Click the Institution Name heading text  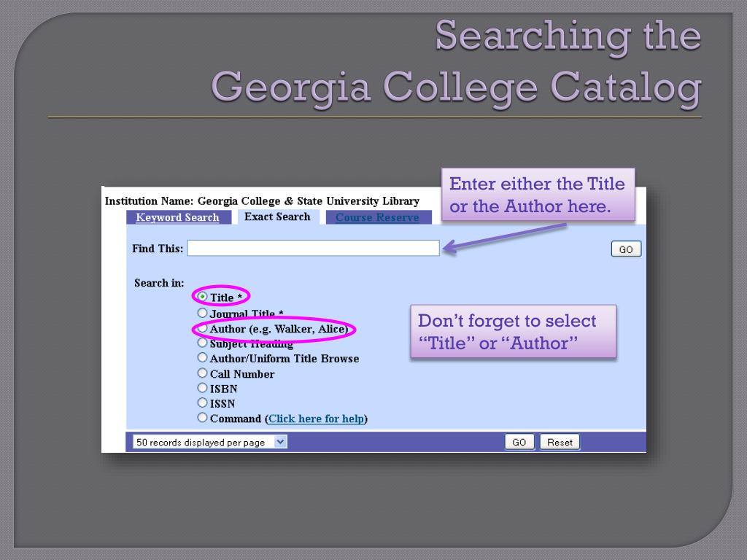click(262, 201)
